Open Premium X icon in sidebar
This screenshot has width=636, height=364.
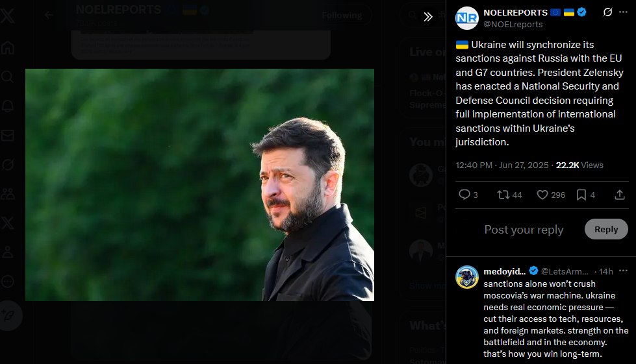(x=8, y=223)
